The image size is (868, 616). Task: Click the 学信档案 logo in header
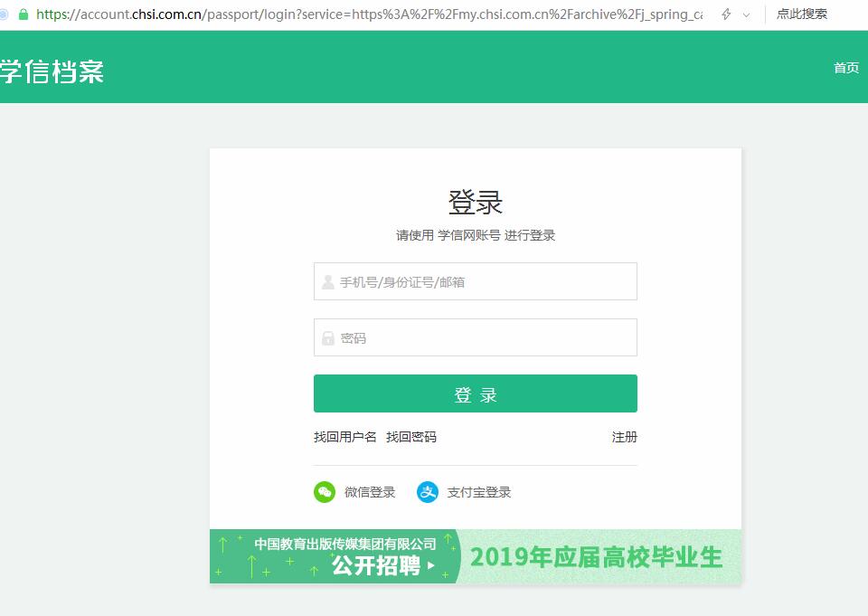[x=52, y=71]
